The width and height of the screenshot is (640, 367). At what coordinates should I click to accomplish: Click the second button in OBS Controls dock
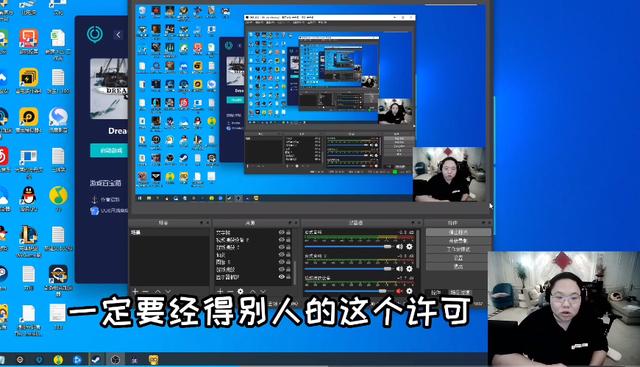(458, 240)
